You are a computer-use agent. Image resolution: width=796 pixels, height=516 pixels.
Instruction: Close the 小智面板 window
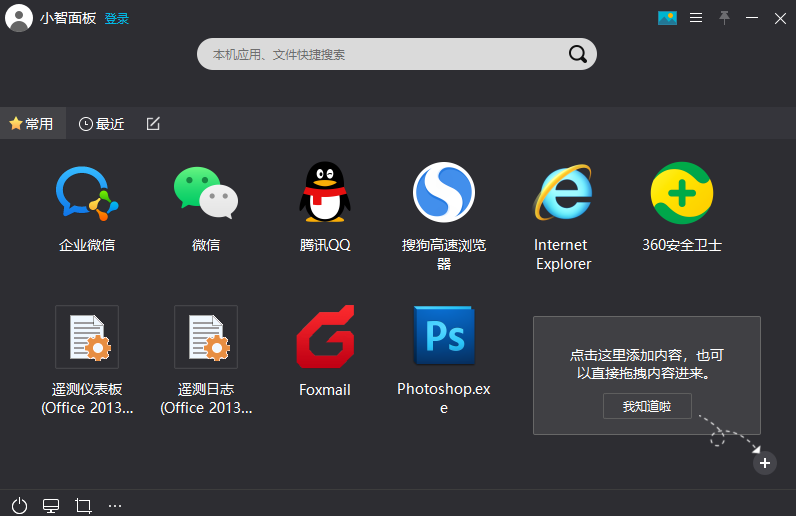[780, 19]
